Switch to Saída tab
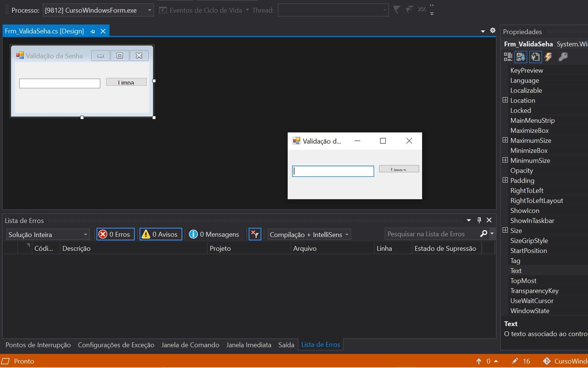Screen dimensions: 588x368 [286, 345]
